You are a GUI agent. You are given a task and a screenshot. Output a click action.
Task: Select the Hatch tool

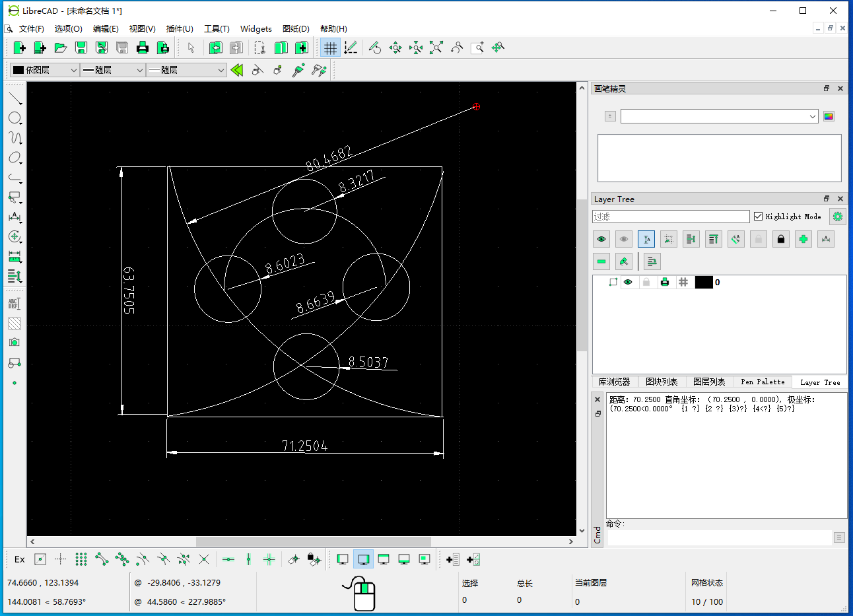[x=15, y=323]
